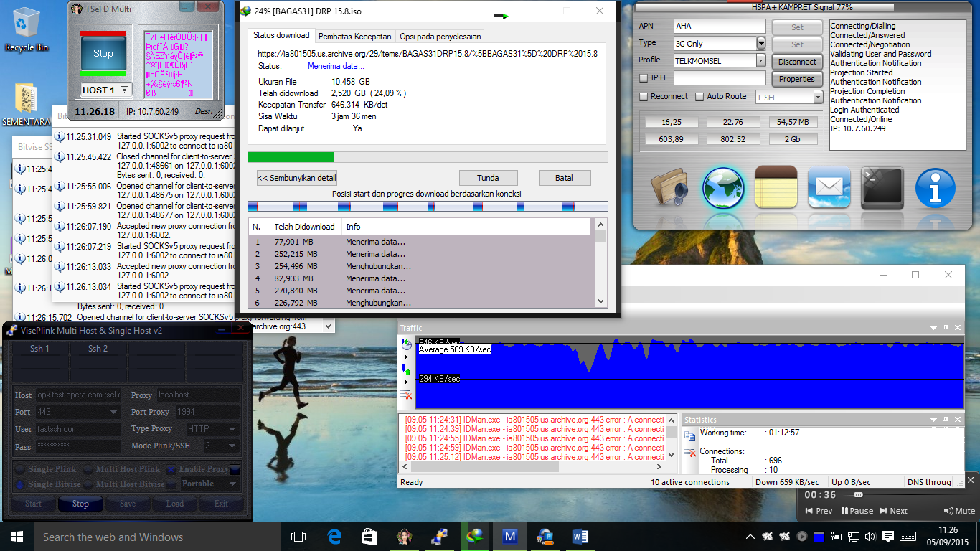
Task: Pause playback in the media overlay
Action: (x=857, y=511)
